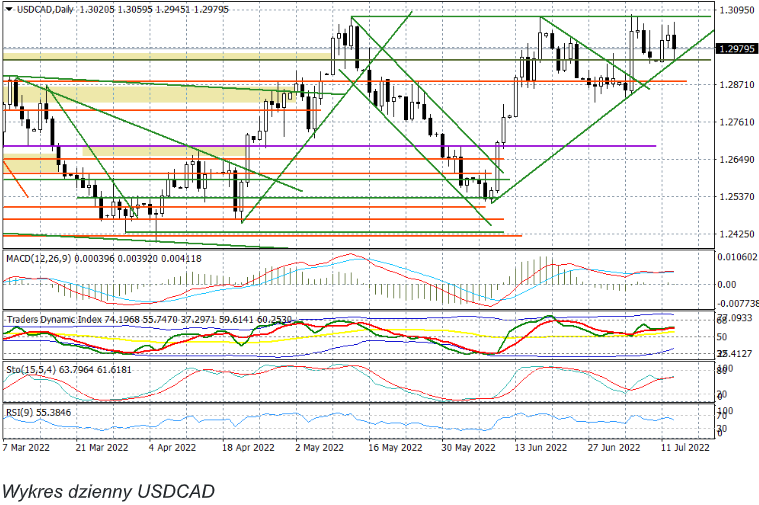Select the 30 May 2022 date label
This screenshot has width=759, height=505.
467,449
